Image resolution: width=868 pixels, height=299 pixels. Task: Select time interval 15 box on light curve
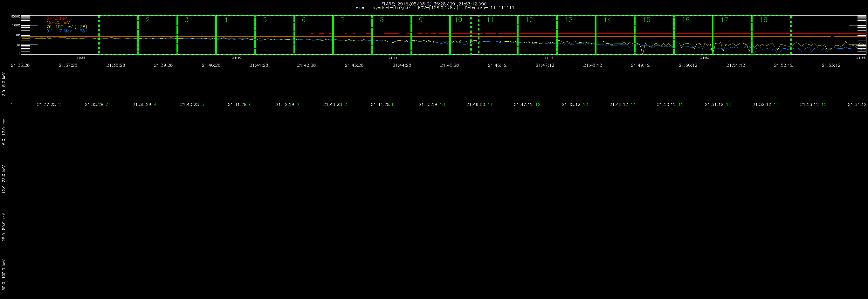(x=654, y=35)
